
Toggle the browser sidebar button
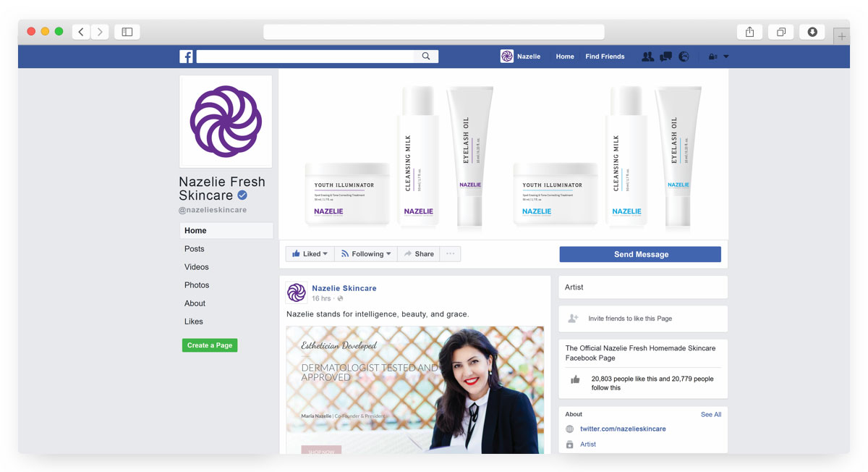click(x=127, y=32)
